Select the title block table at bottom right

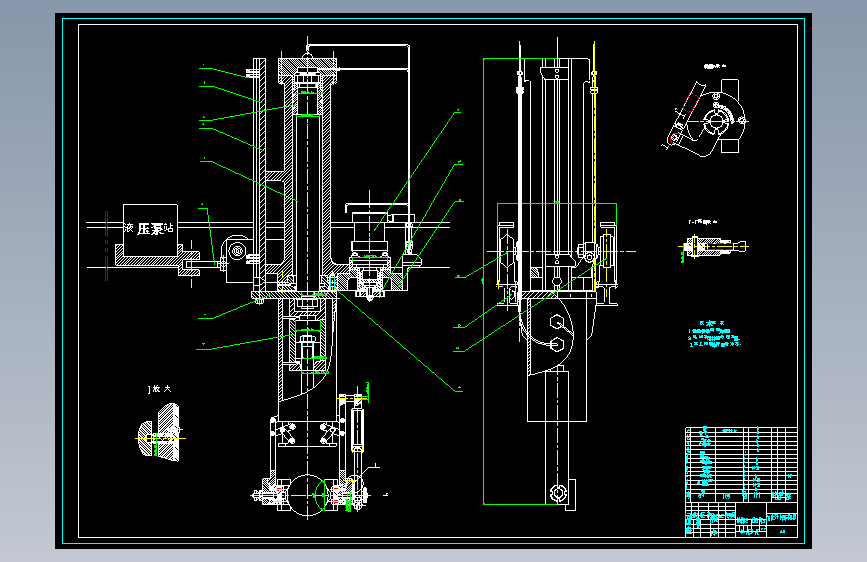pyautogui.click(x=741, y=481)
